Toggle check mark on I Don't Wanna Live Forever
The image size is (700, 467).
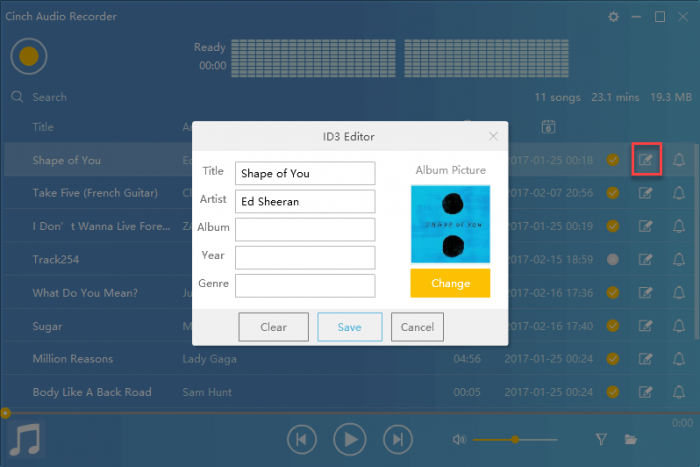(613, 226)
